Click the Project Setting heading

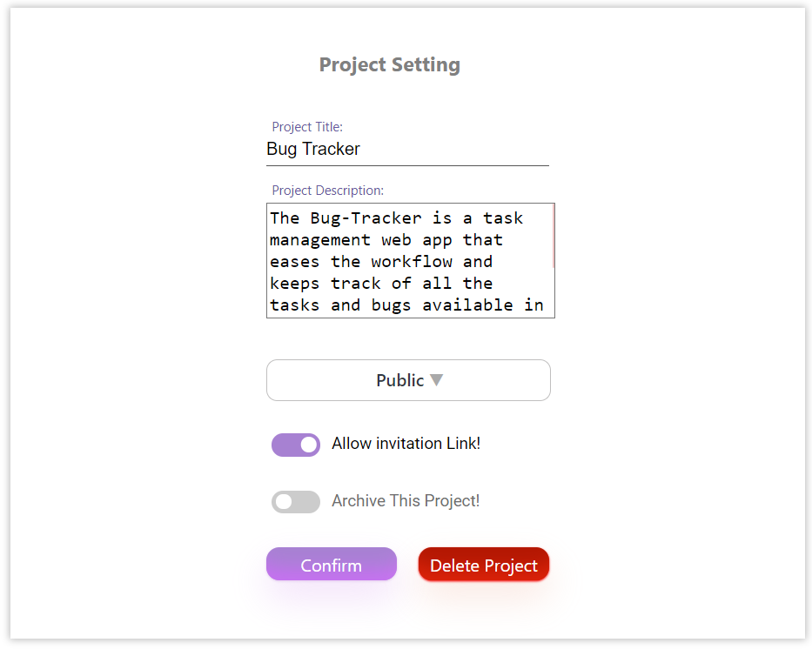(x=389, y=64)
